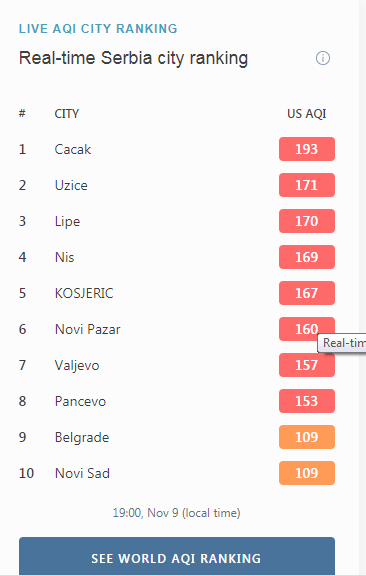Image resolution: width=366 pixels, height=576 pixels.
Task: Click the 169 AQI badge for Nis
Action: pyautogui.click(x=307, y=257)
